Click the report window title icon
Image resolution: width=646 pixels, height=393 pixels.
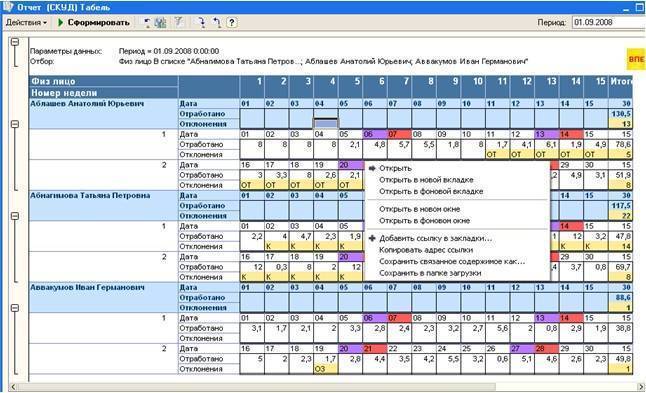tap(8, 7)
